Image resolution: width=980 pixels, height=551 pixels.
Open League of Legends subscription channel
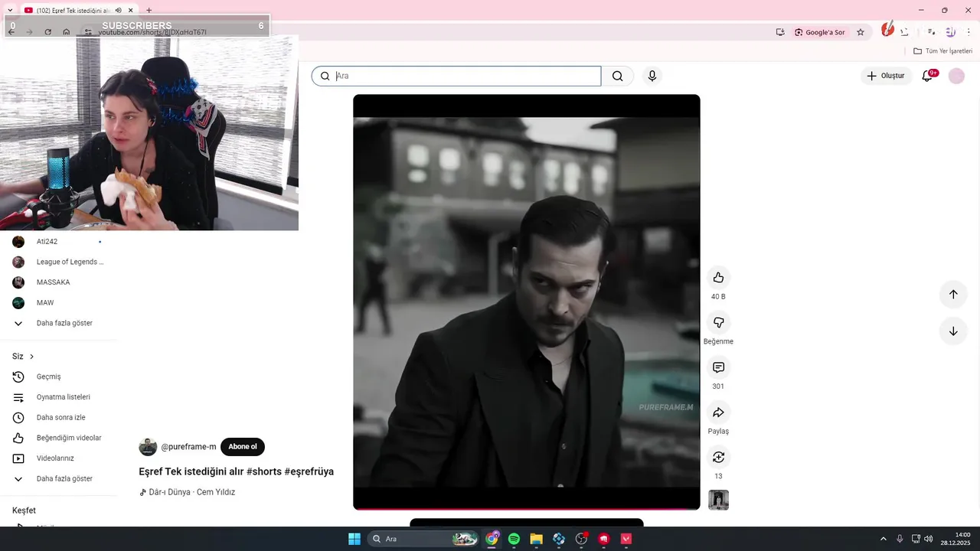(58, 262)
